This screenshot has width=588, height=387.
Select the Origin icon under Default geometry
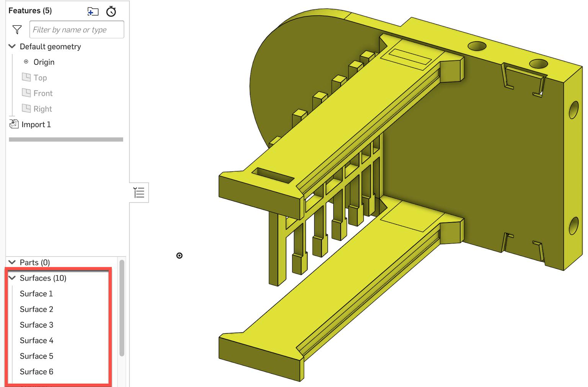click(x=26, y=62)
